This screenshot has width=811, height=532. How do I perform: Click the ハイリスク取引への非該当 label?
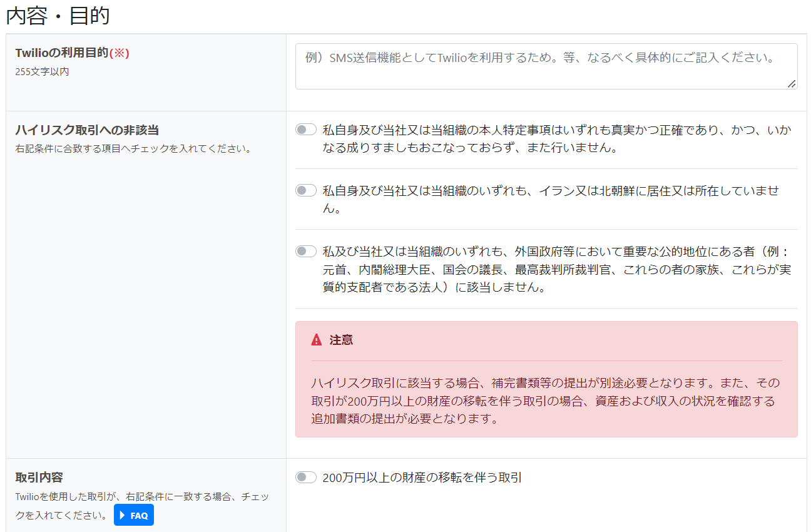tap(87, 130)
